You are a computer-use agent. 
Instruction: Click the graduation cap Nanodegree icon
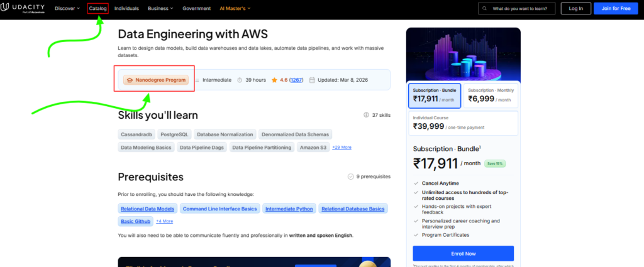[129, 80]
